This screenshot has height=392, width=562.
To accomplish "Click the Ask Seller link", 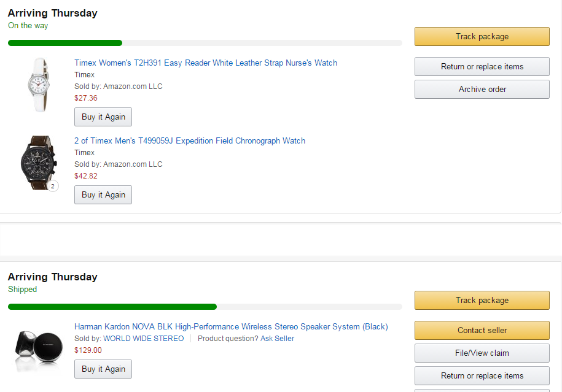I will pyautogui.click(x=277, y=339).
